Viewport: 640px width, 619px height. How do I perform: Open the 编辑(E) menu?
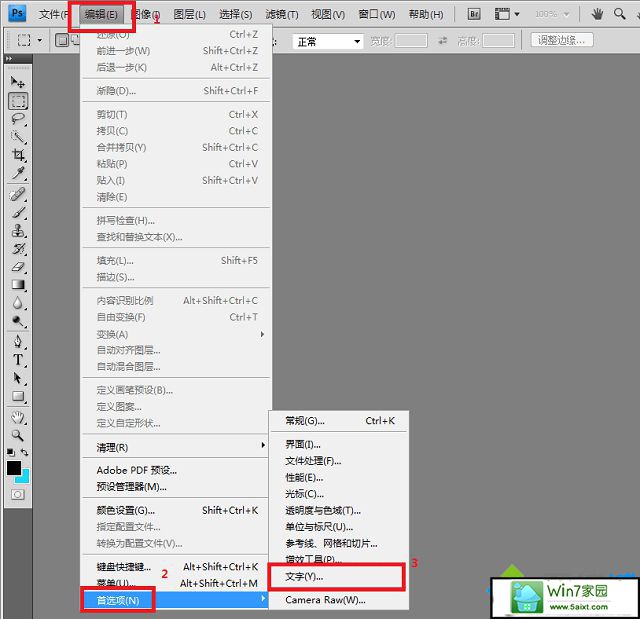tap(101, 15)
